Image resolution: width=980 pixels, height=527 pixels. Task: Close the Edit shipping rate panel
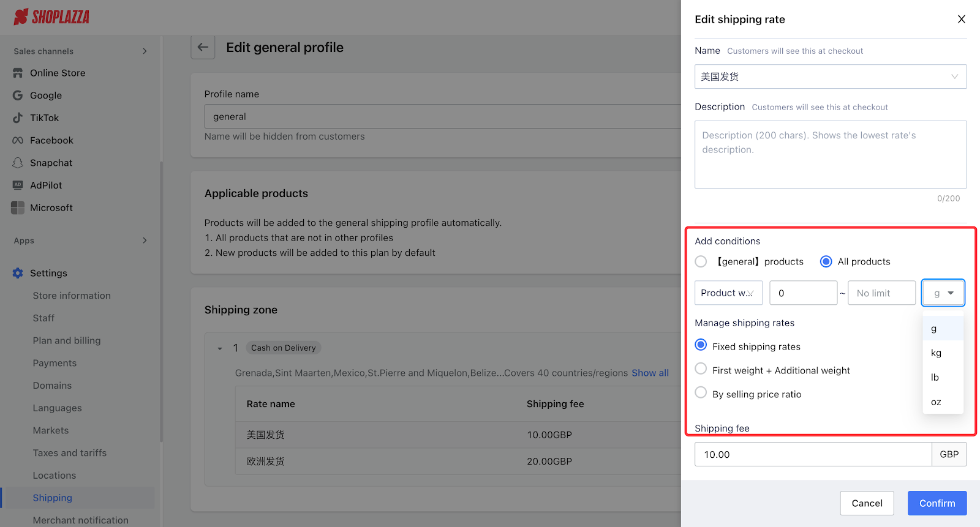(x=961, y=20)
